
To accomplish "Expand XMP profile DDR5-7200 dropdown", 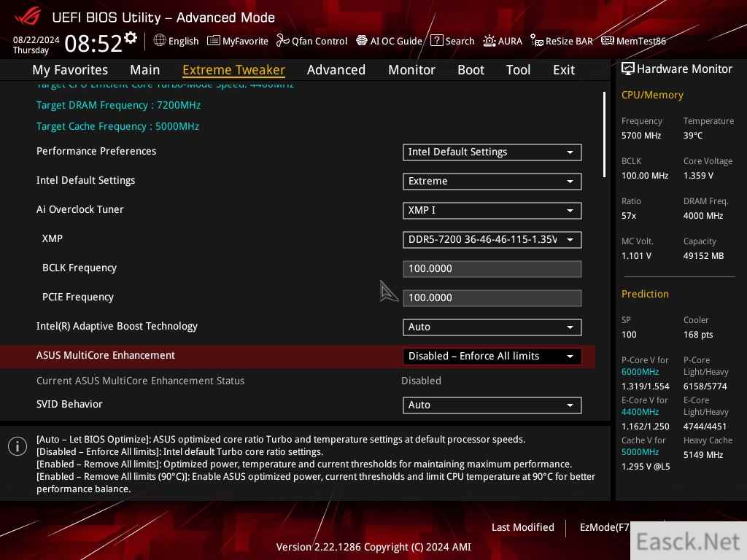I will point(492,239).
